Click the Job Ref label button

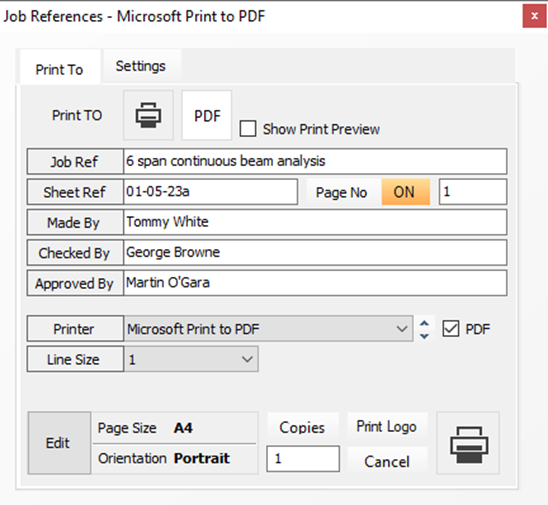[75, 161]
